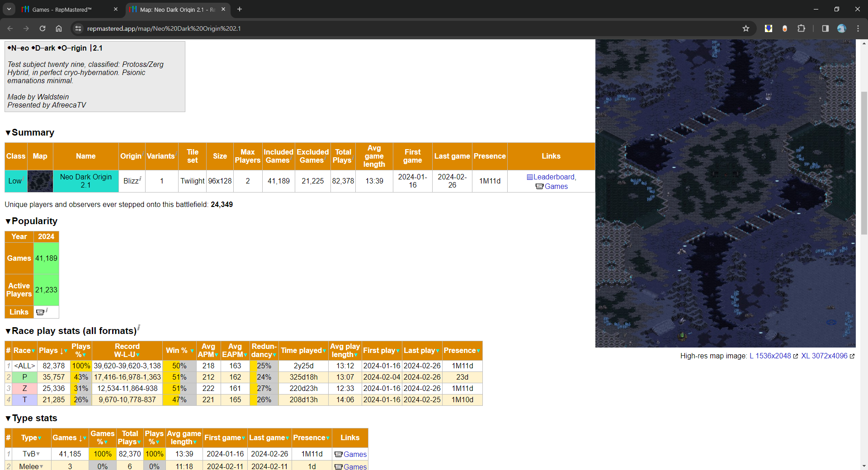
Task: Open the TvB type dropdown arrow
Action: [x=38, y=454]
